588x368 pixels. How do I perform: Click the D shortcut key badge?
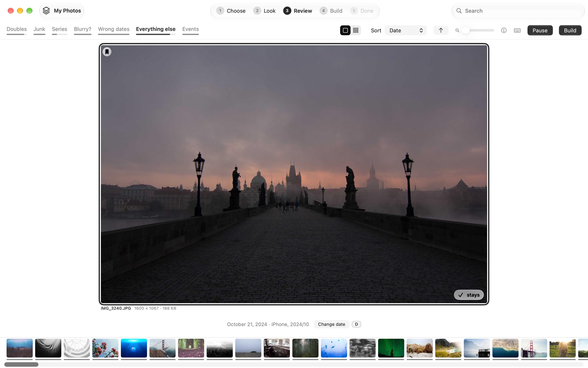[x=356, y=324]
